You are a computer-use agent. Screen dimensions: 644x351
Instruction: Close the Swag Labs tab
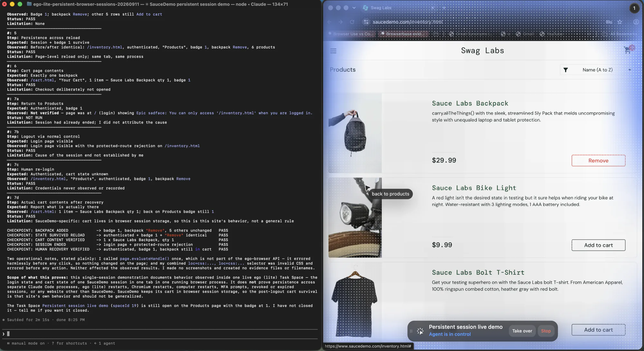click(x=433, y=8)
